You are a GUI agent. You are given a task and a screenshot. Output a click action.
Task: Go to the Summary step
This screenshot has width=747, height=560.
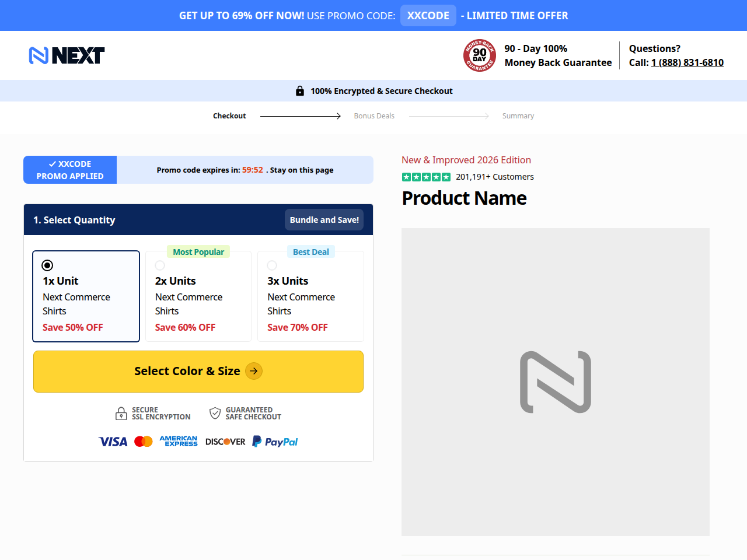click(x=518, y=116)
